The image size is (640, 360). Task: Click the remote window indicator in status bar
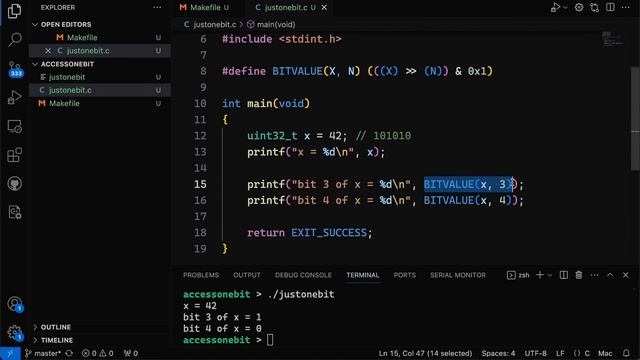tap(10, 353)
